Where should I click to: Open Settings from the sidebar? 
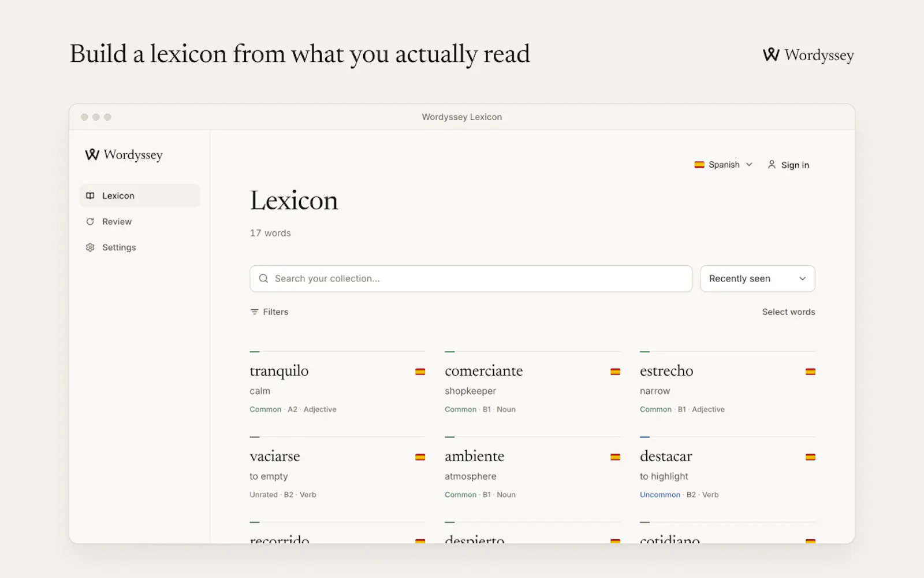pyautogui.click(x=140, y=247)
